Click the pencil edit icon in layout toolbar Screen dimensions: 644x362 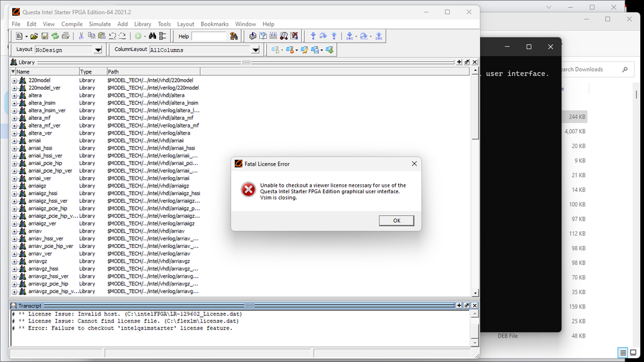click(304, 50)
